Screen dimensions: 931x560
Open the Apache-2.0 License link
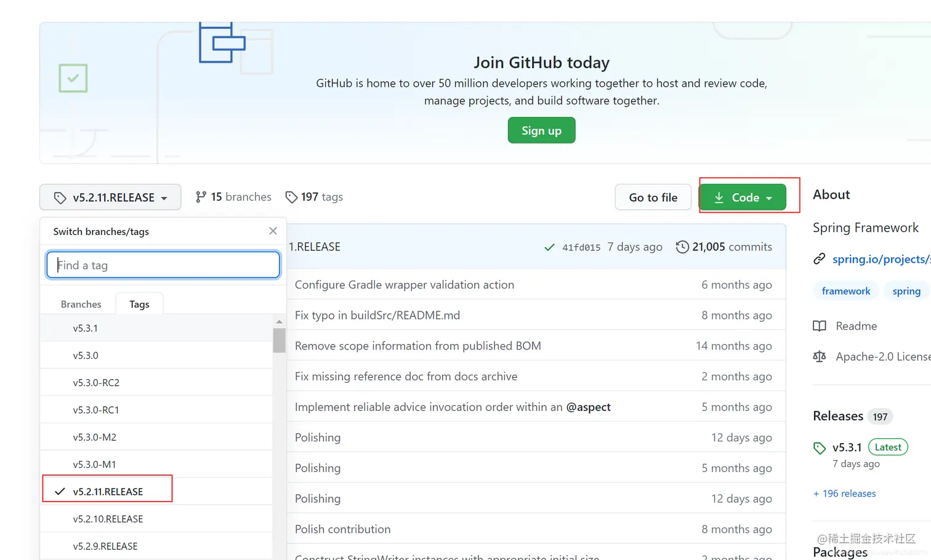[883, 356]
